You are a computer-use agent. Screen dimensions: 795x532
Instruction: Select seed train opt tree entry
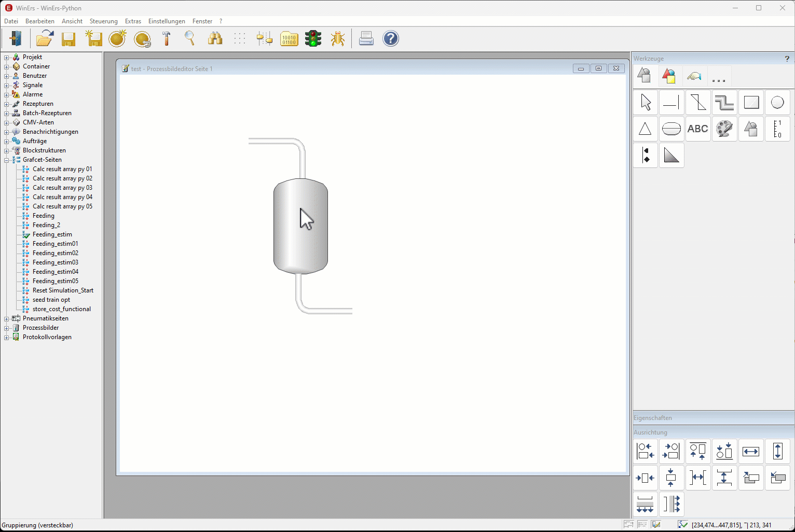point(51,300)
